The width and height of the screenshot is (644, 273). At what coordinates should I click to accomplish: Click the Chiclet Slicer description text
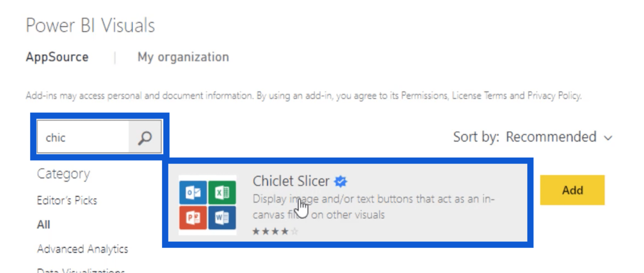[373, 207]
